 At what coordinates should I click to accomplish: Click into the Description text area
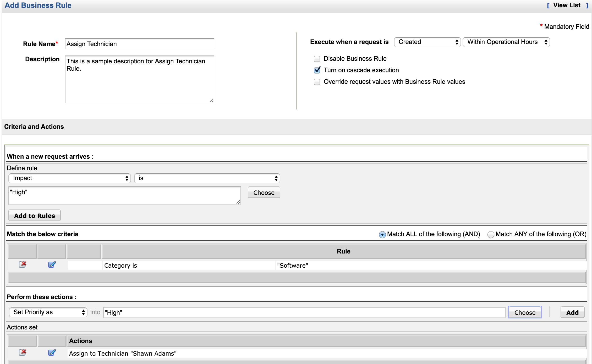pos(139,79)
